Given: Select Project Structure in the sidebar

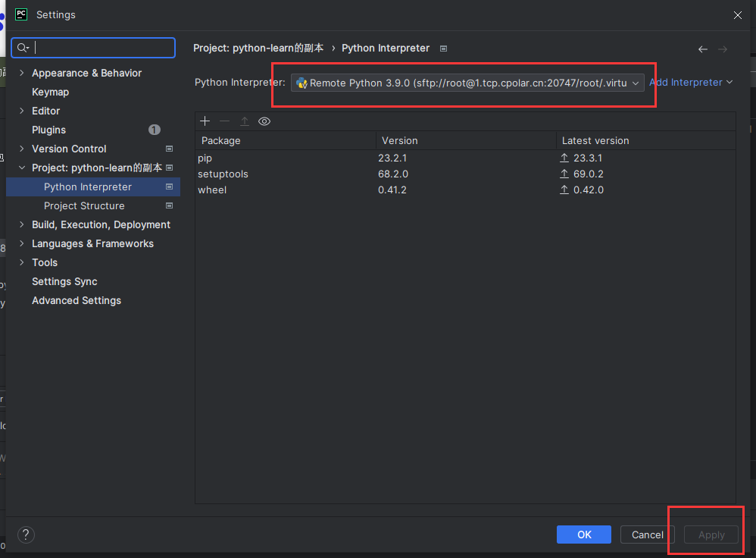Looking at the screenshot, I should pyautogui.click(x=84, y=205).
